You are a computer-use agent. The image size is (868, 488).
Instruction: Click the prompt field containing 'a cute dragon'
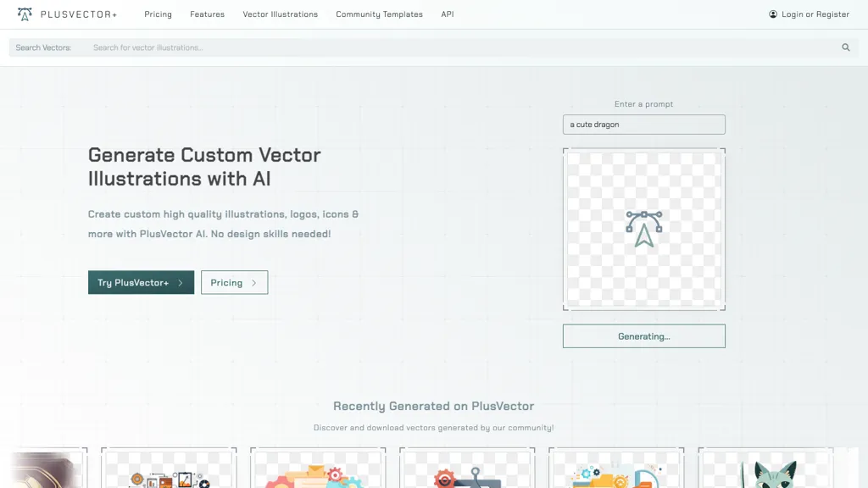click(644, 125)
